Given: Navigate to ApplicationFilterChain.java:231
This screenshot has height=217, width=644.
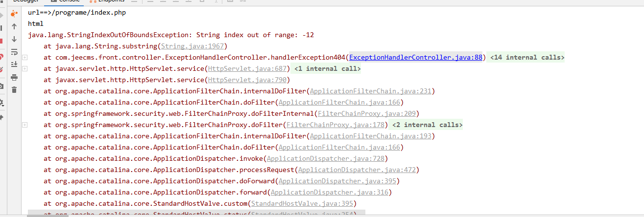Looking at the screenshot, I should [371, 91].
